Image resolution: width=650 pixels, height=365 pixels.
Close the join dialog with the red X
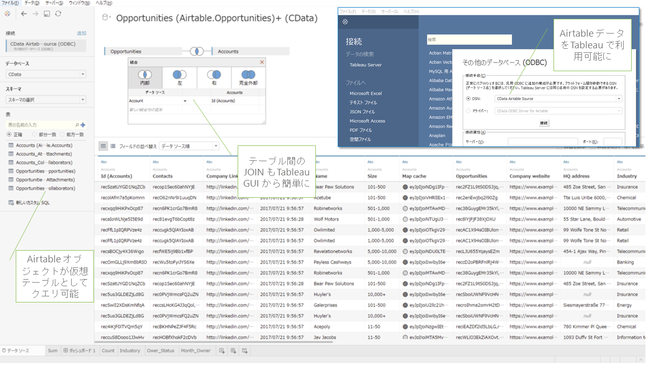coord(262,62)
